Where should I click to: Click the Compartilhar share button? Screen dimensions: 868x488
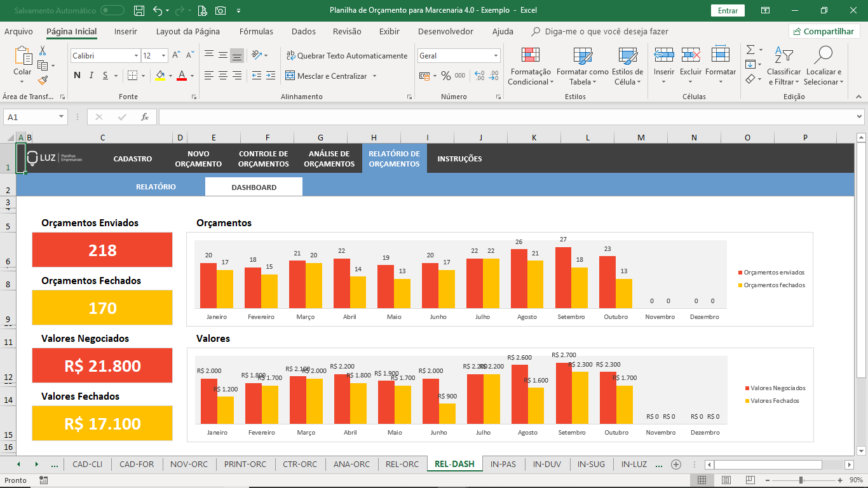(824, 31)
